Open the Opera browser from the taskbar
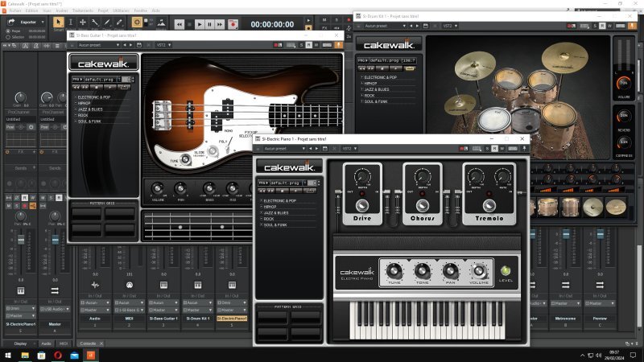The height and width of the screenshot is (362, 644). [x=58, y=356]
